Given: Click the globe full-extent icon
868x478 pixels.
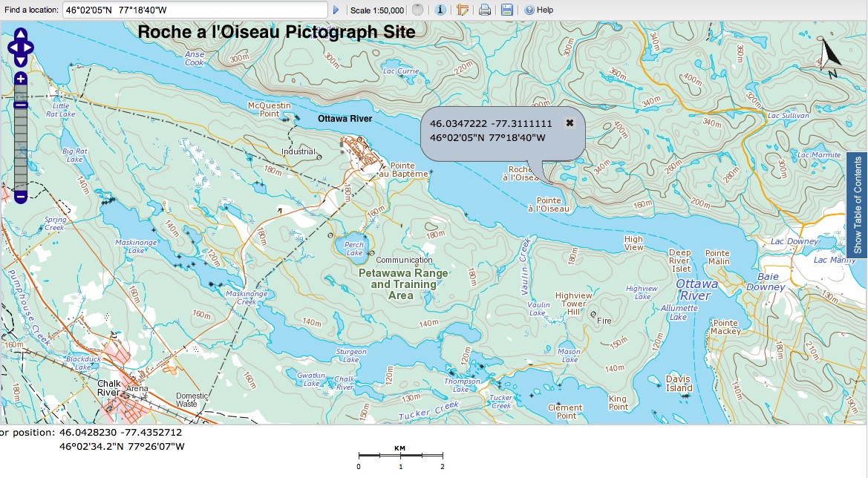Looking at the screenshot, I should [418, 10].
